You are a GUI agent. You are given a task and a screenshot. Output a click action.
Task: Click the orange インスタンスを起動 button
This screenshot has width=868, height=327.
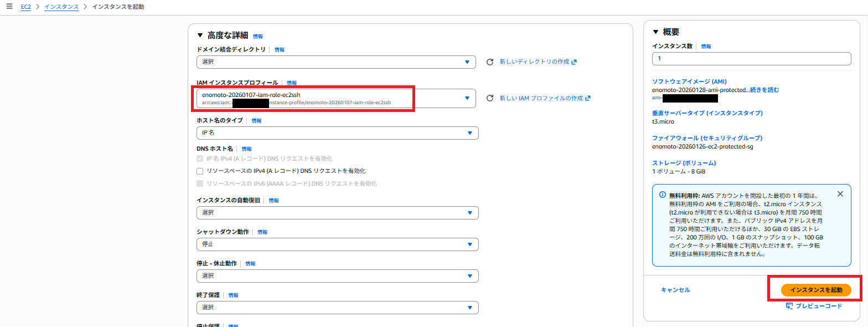(x=816, y=290)
